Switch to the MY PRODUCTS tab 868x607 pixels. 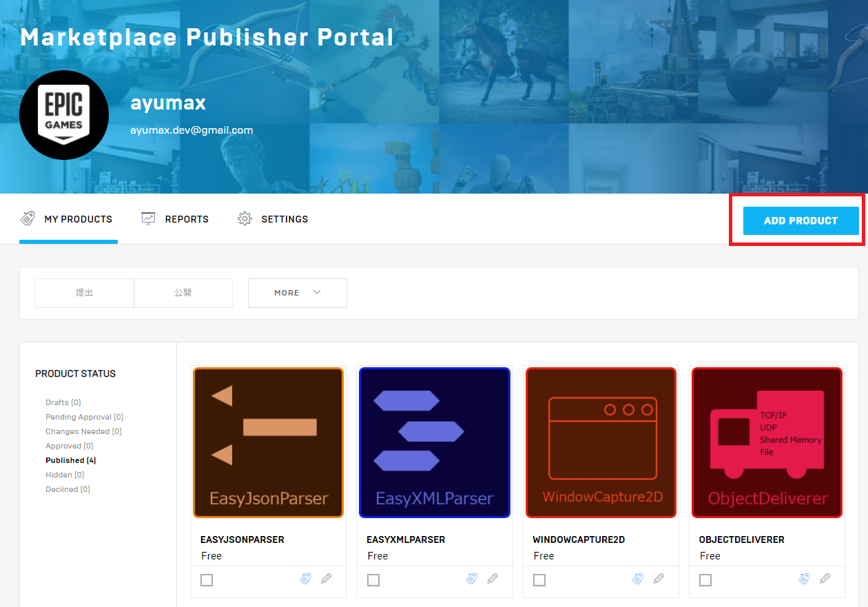(68, 219)
